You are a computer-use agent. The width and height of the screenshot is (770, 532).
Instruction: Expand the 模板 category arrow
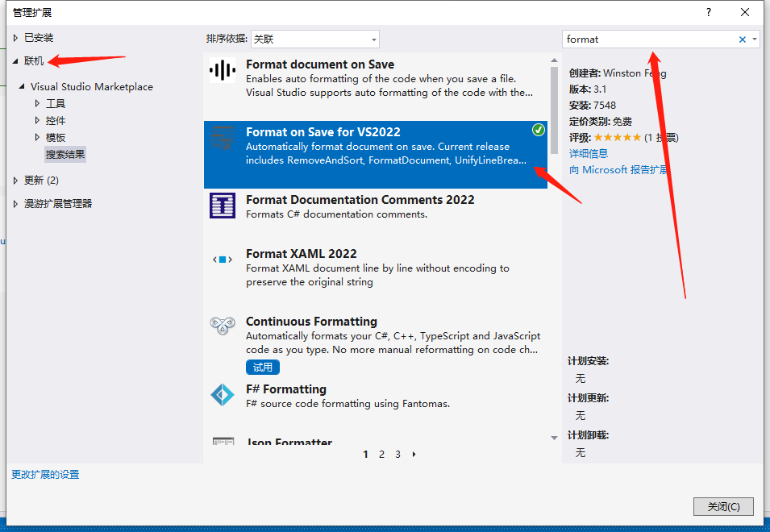tap(37, 137)
